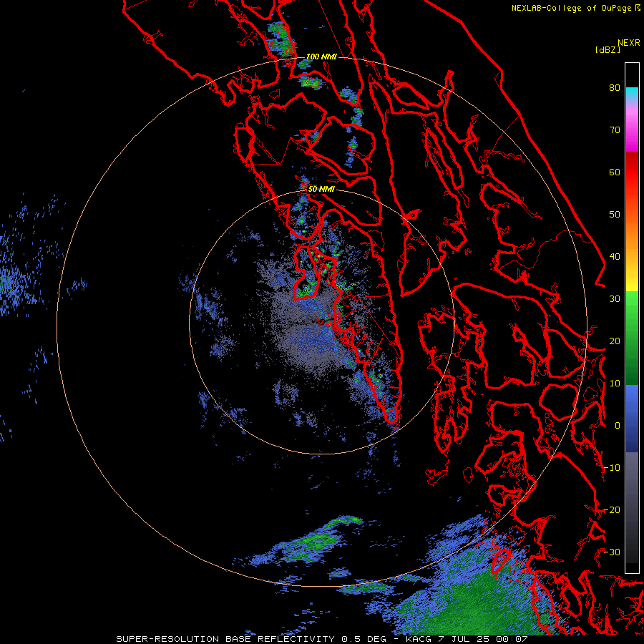Click the red band of the color bar
Image resolution: width=644 pixels, height=644 pixels.
[632, 172]
